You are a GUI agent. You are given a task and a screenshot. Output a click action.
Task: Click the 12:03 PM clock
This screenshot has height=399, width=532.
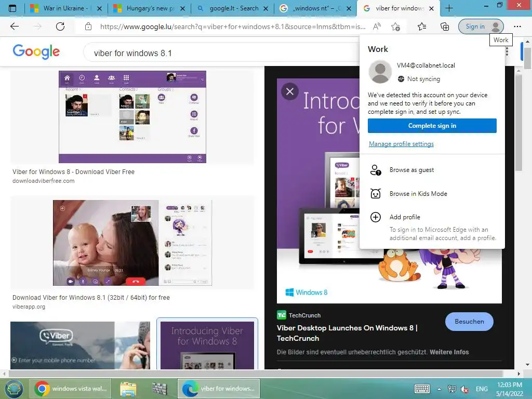[510, 385]
